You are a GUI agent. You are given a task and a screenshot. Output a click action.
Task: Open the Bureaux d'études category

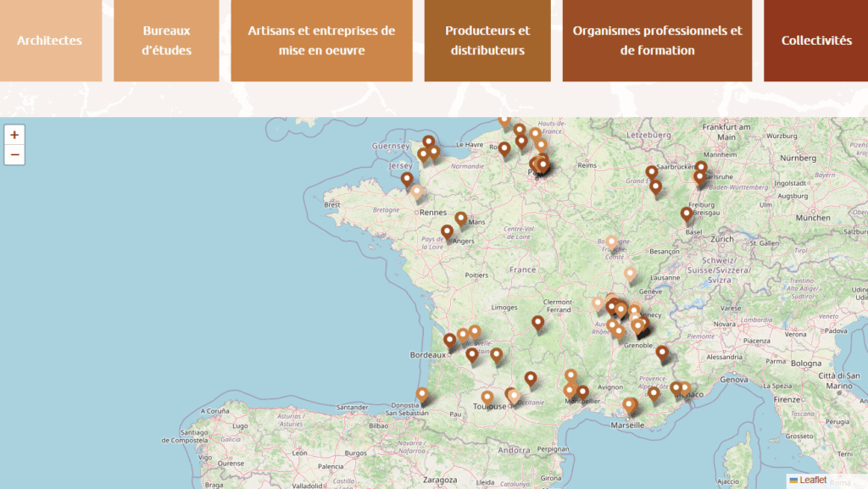tap(166, 41)
